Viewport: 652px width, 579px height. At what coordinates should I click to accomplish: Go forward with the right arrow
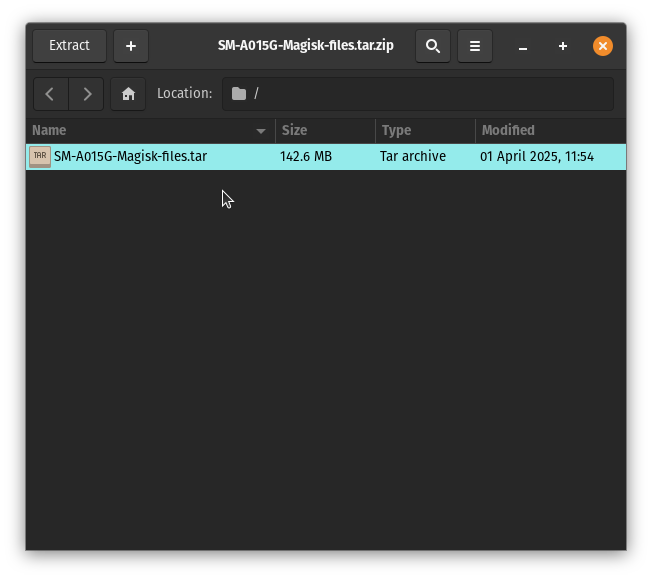coord(86,94)
